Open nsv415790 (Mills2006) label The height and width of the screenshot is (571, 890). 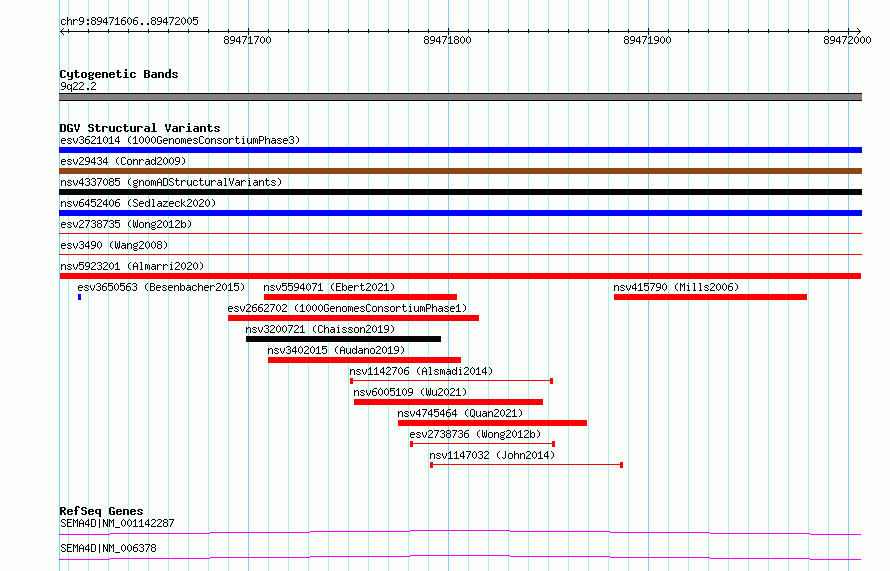click(x=676, y=287)
